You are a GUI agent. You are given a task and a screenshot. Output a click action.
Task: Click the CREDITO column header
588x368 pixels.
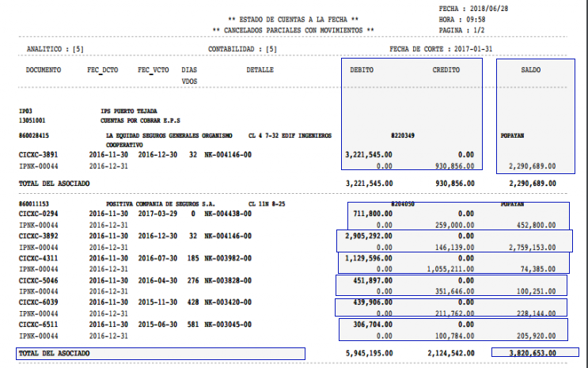click(x=446, y=70)
